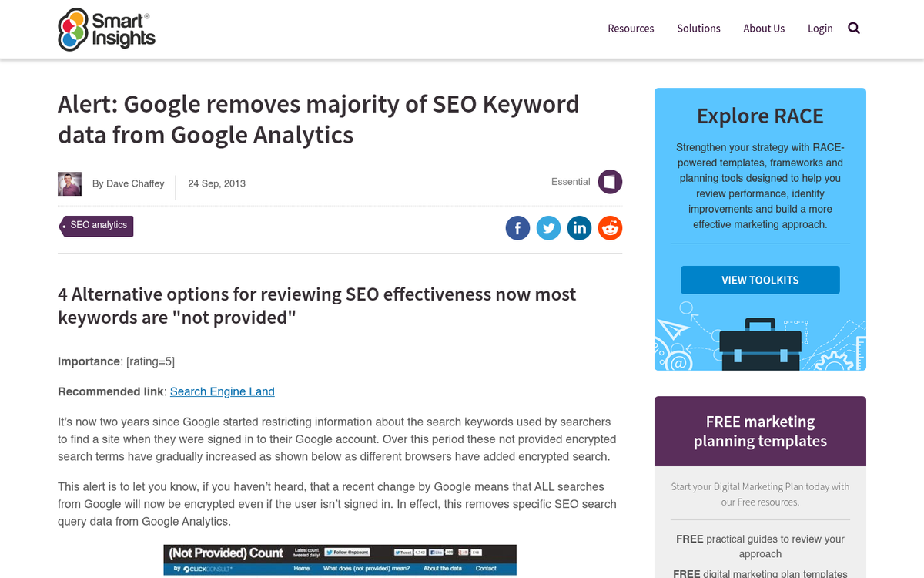Viewport: 924px width, 578px height.
Task: Select Contact in the embedded banner navigation
Action: [486, 568]
